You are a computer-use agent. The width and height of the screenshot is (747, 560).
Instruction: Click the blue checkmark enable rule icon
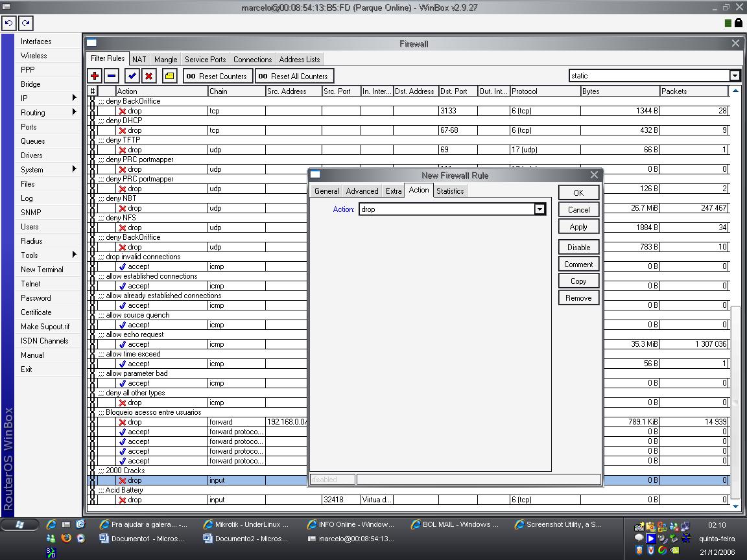[x=132, y=76]
